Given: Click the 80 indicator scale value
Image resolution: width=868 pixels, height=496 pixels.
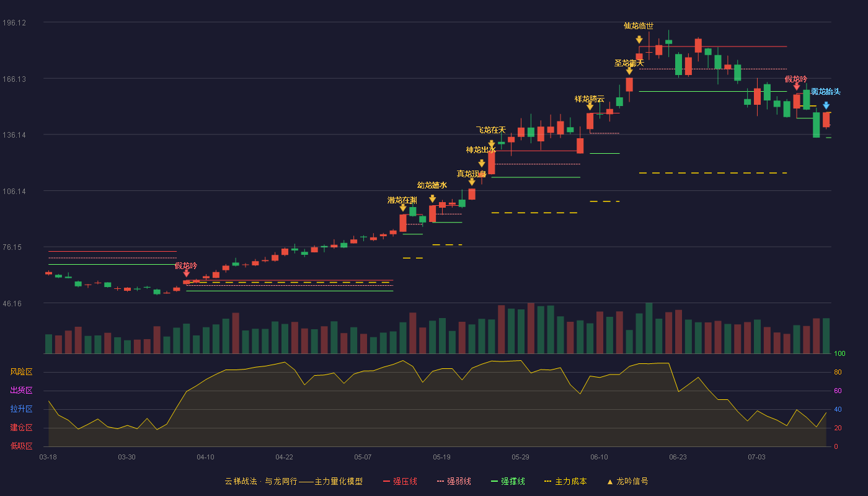Looking at the screenshot, I should [x=838, y=373].
